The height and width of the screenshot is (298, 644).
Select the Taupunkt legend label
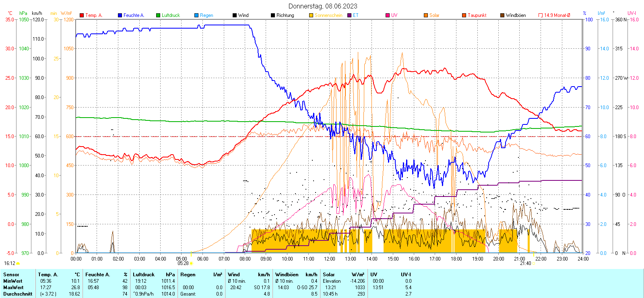[x=477, y=15]
